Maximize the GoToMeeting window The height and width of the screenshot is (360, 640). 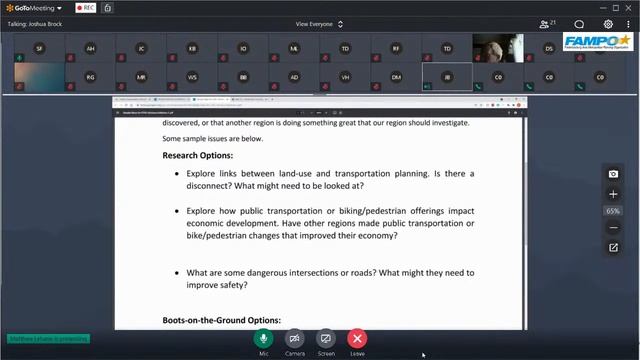tap(616, 8)
